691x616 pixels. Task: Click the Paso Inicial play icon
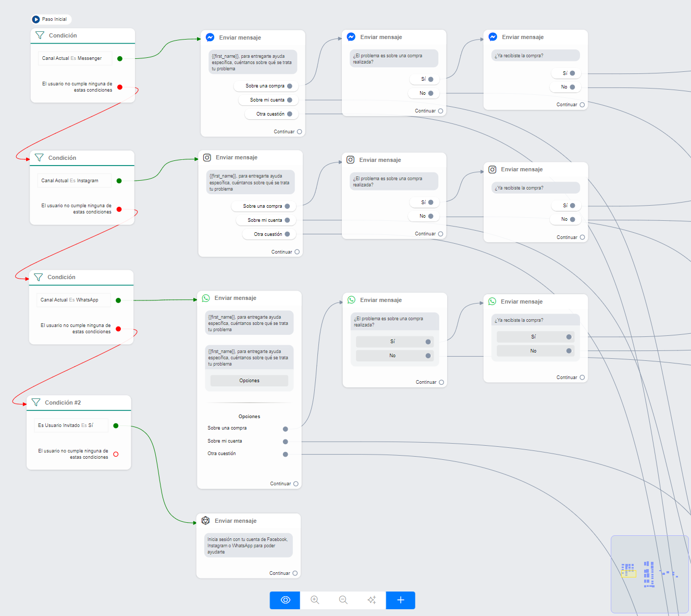pos(36,19)
